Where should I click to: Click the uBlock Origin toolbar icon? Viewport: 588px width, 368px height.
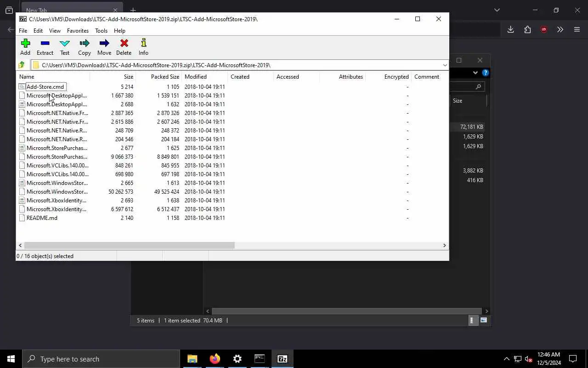point(544,29)
